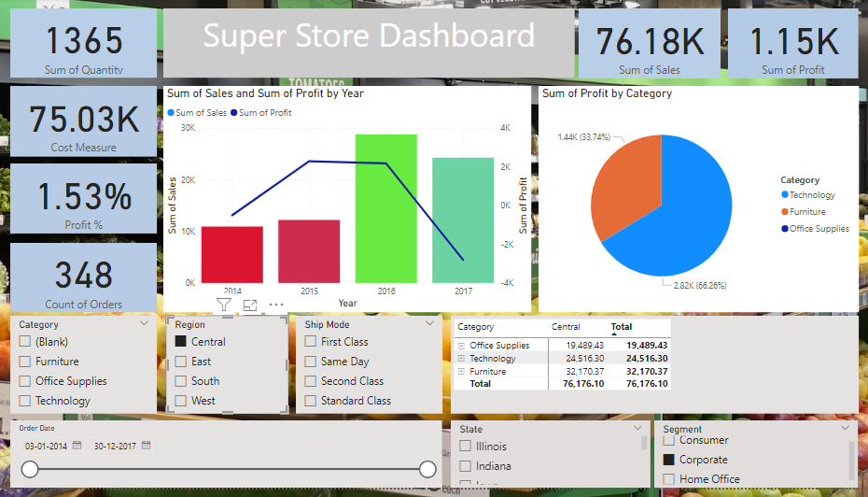Image resolution: width=868 pixels, height=497 pixels.
Task: Click the Central column header in matrix
Action: [566, 327]
